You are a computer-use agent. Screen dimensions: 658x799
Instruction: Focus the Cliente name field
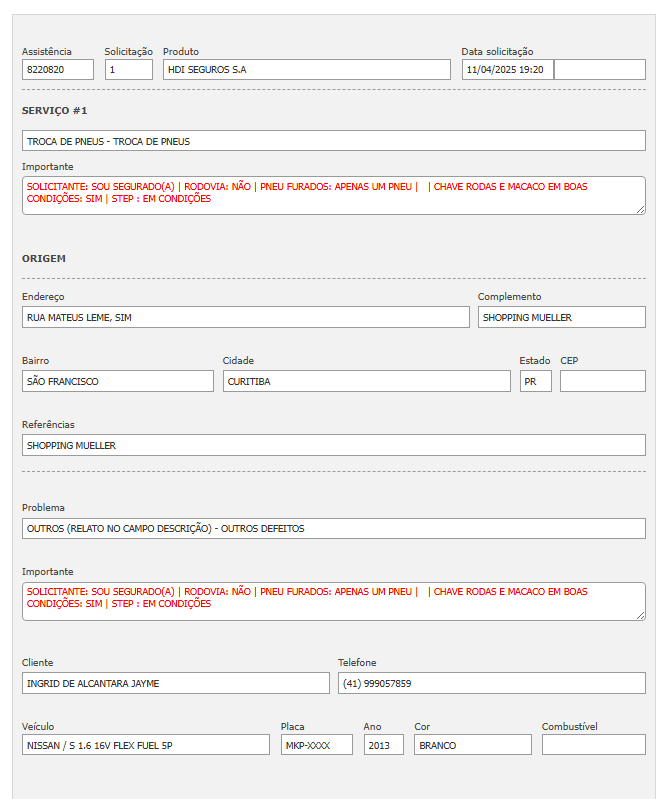coord(175,683)
